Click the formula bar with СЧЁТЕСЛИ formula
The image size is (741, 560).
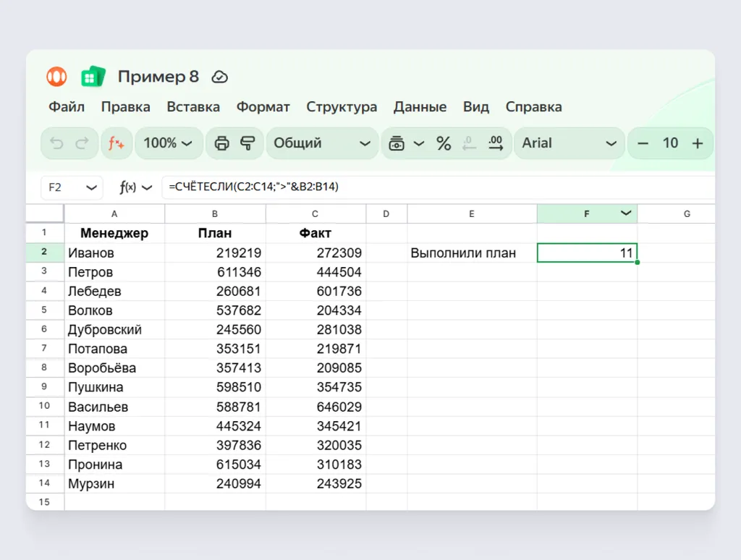[439, 187]
